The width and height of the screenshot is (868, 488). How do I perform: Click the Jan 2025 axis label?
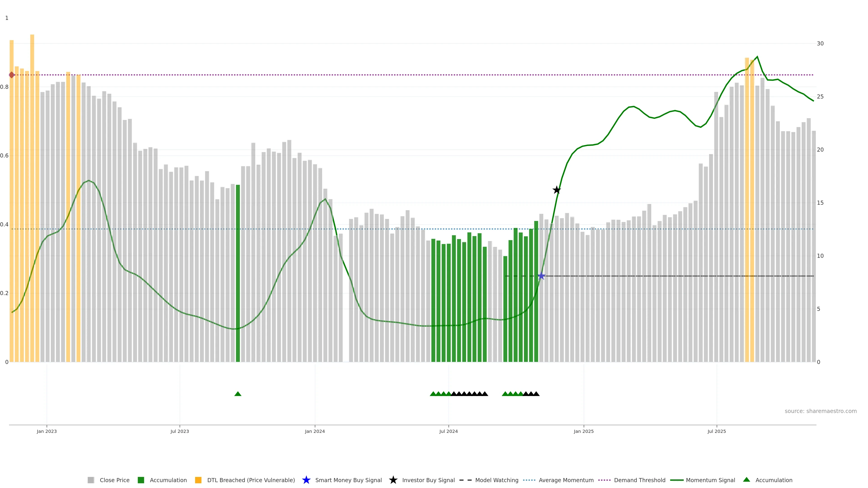(x=584, y=431)
